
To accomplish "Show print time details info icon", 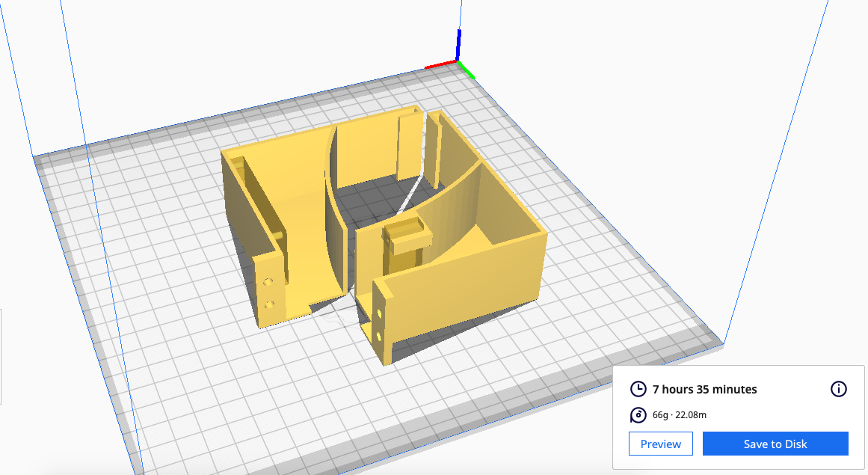I will (x=839, y=389).
